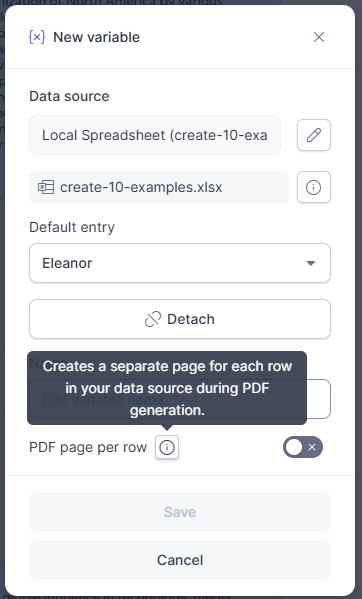The width and height of the screenshot is (362, 599).
Task: Click the create-10-examples.xlsx file name
Action: pyautogui.click(x=141, y=187)
